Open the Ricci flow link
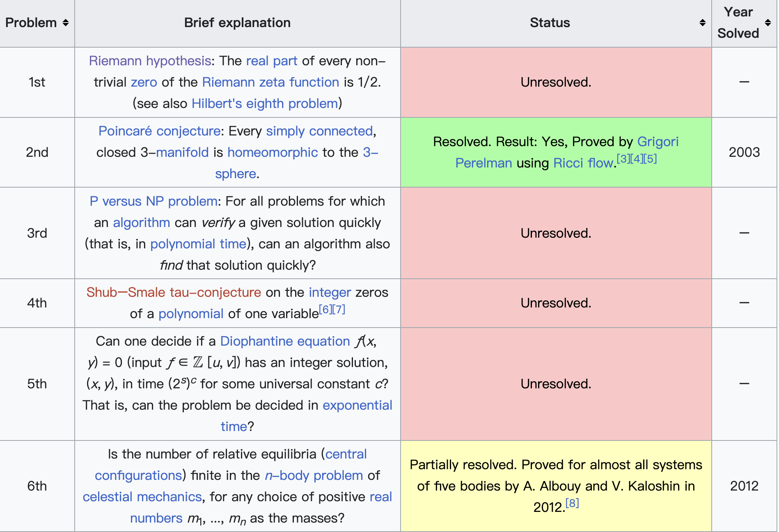This screenshot has width=779, height=532. click(x=583, y=163)
